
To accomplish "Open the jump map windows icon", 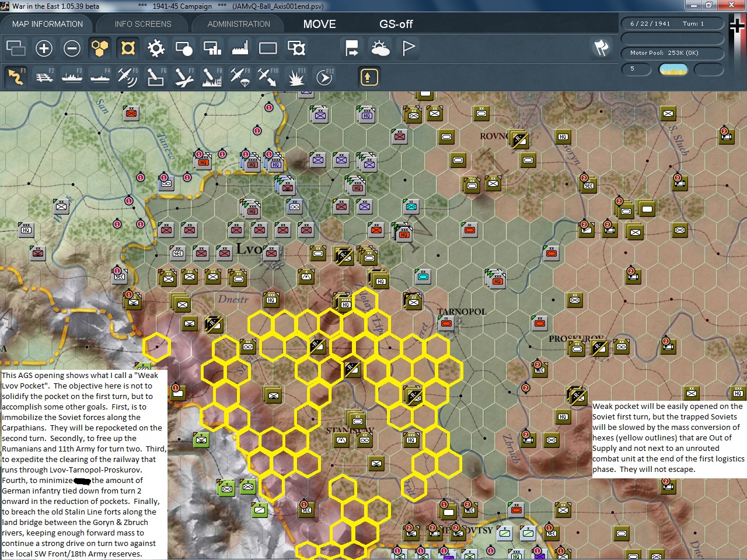I will coord(16,48).
